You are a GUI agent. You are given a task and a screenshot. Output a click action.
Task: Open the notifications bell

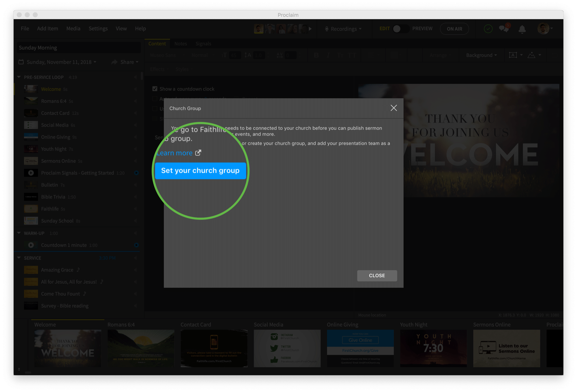[x=522, y=29]
